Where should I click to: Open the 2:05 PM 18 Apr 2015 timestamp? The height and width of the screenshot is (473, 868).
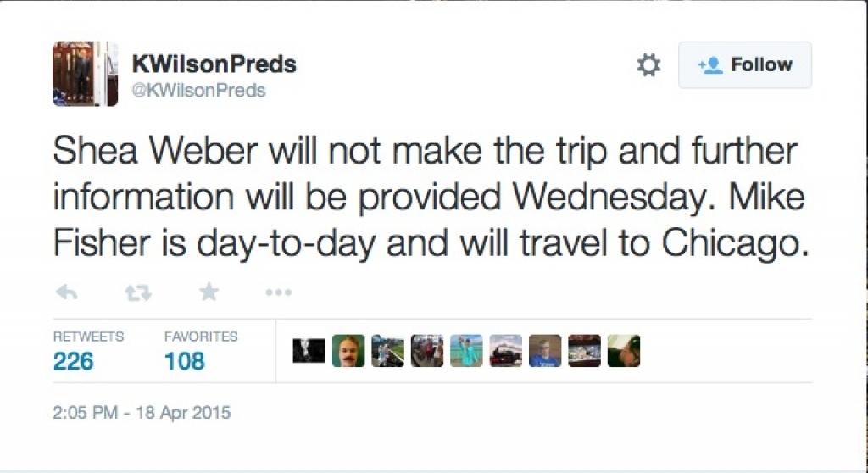(x=142, y=414)
